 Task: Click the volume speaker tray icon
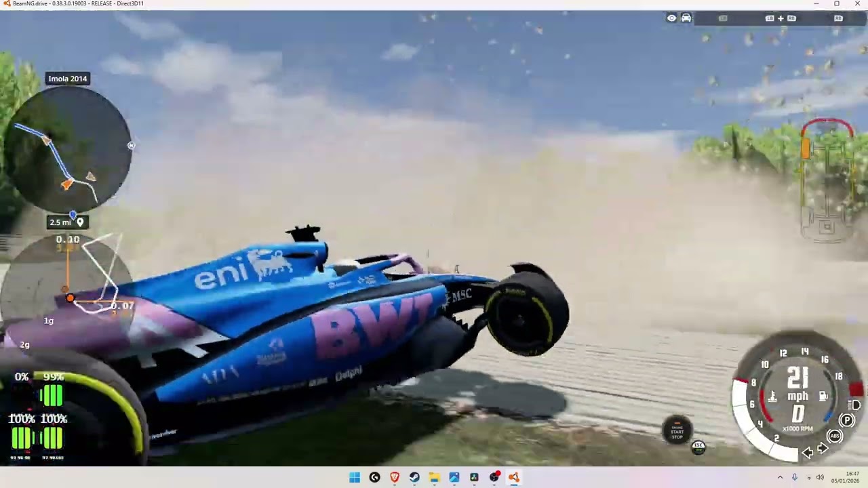[x=820, y=477]
